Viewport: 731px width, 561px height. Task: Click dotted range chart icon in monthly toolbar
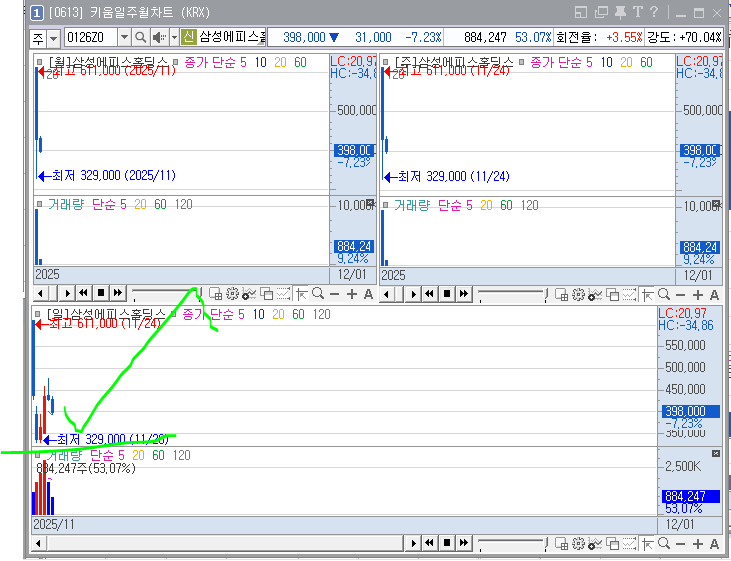point(283,294)
